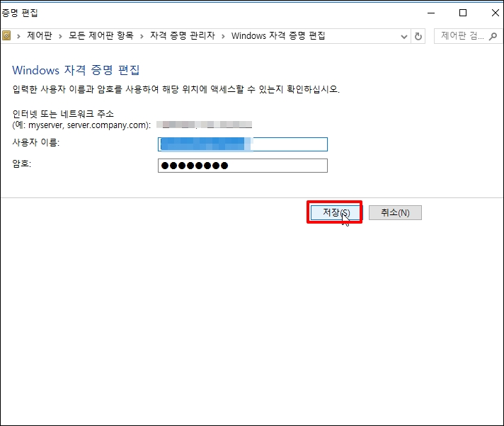The height and width of the screenshot is (426, 504).
Task: Refresh the address bar location
Action: point(418,36)
